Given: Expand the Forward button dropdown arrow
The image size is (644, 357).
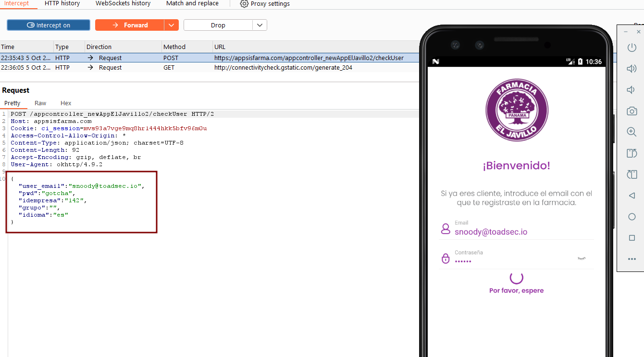Looking at the screenshot, I should tap(171, 25).
